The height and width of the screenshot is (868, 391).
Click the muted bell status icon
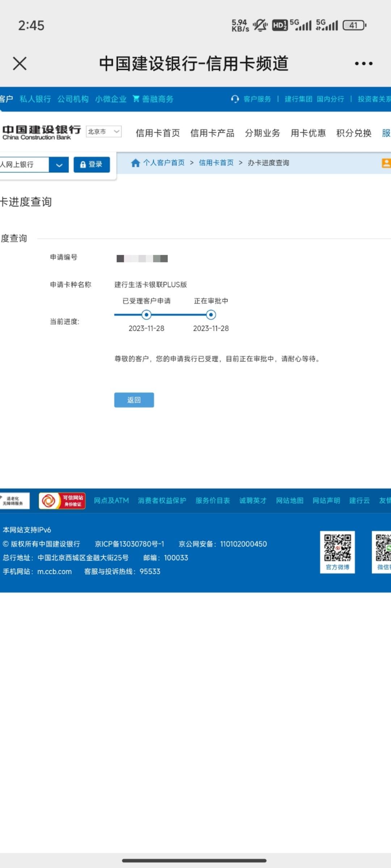pyautogui.click(x=260, y=25)
